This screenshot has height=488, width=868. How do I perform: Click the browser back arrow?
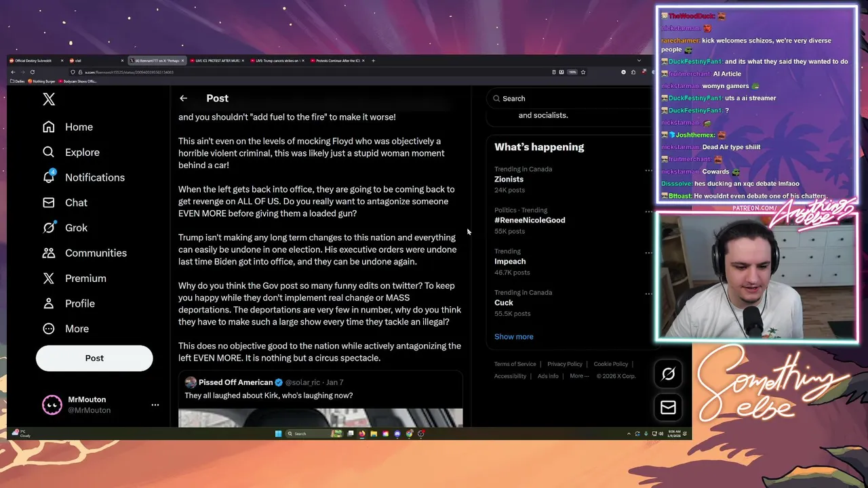(x=13, y=72)
